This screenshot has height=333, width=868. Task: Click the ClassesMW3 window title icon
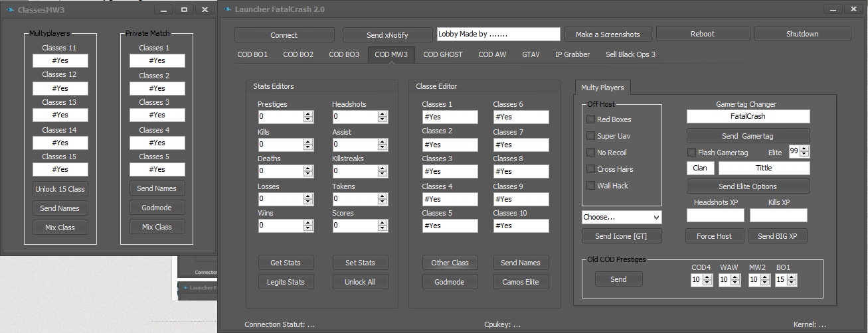coord(10,9)
